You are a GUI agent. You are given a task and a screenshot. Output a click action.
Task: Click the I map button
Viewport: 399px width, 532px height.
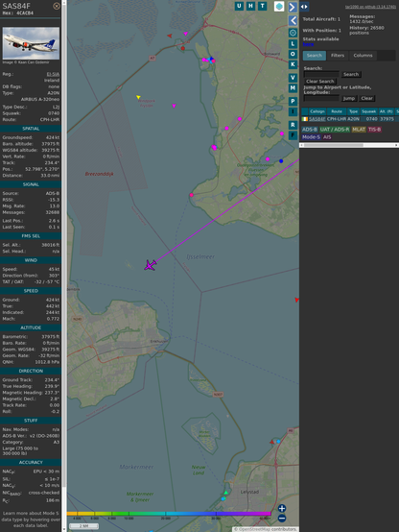tap(293, 111)
